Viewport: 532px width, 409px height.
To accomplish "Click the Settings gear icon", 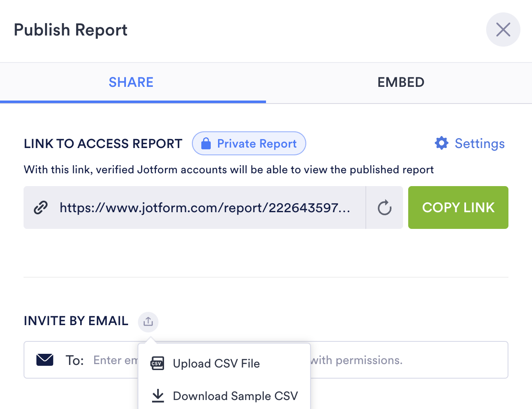I will 441,143.
